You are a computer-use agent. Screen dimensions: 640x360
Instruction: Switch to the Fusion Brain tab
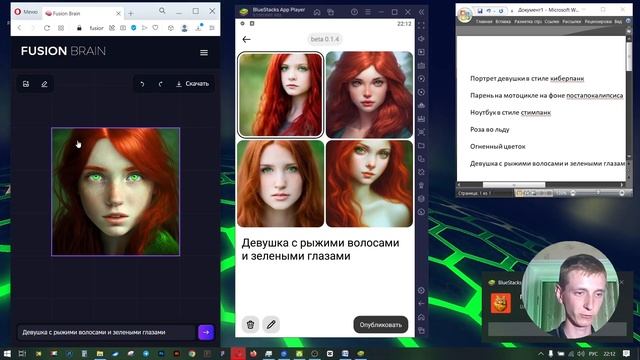(x=83, y=13)
